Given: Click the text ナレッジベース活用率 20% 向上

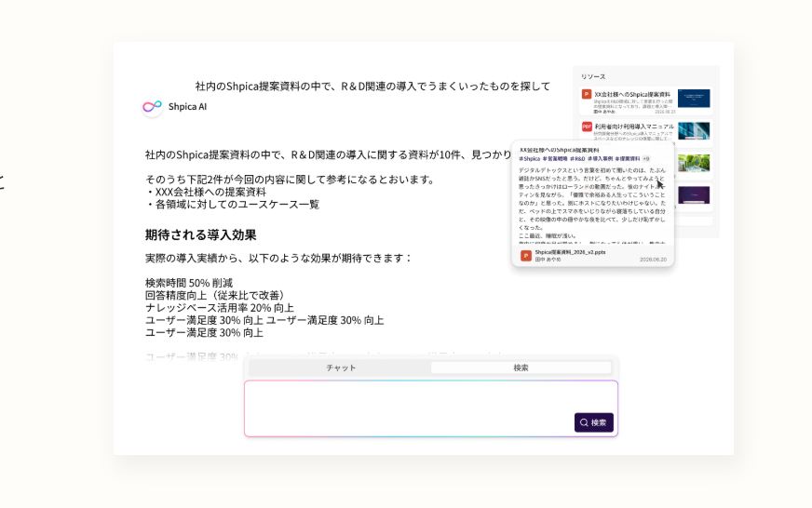Looking at the screenshot, I should coord(220,308).
